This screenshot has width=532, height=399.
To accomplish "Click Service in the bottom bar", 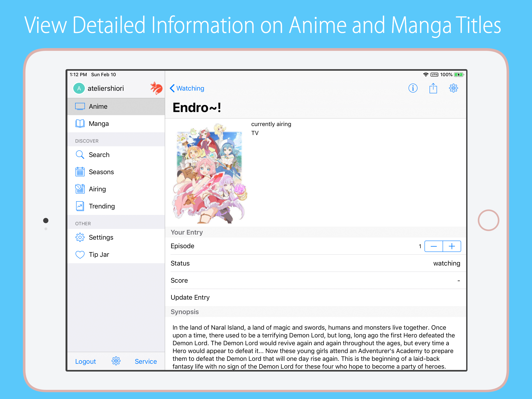I will point(146,361).
